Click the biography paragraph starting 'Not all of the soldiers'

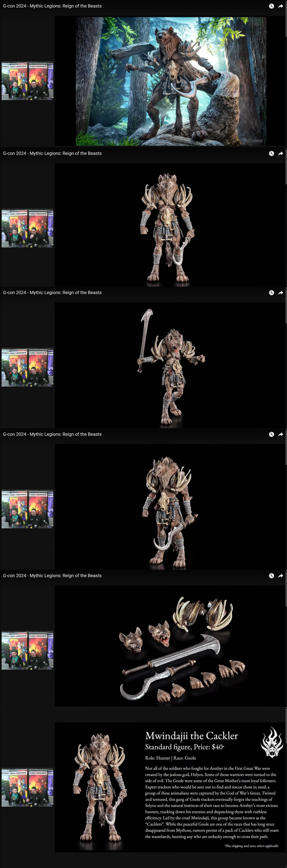point(212,802)
